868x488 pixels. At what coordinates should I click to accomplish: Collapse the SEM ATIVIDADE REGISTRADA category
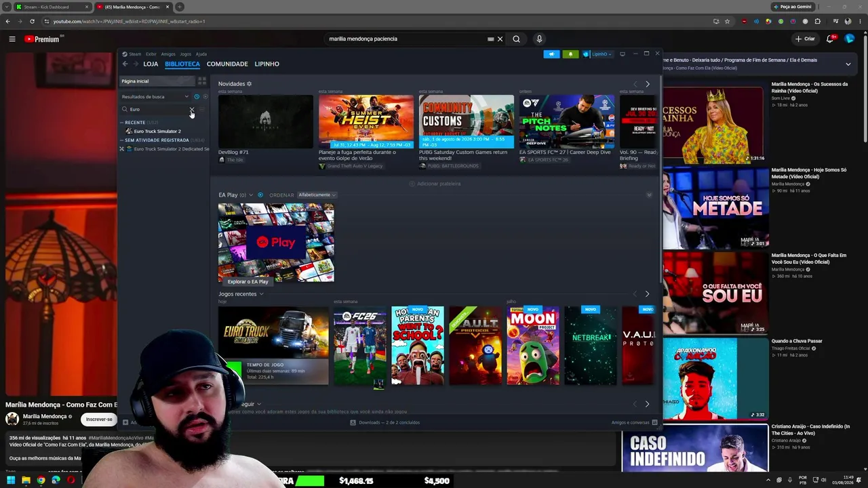122,140
